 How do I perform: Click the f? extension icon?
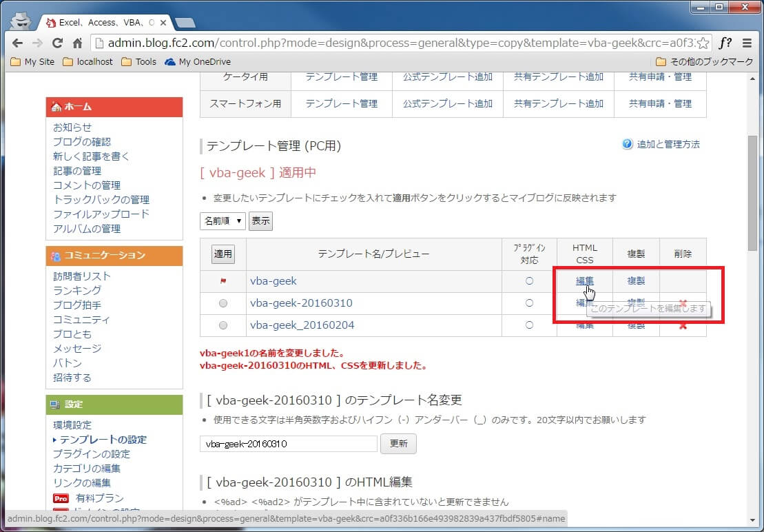click(725, 43)
